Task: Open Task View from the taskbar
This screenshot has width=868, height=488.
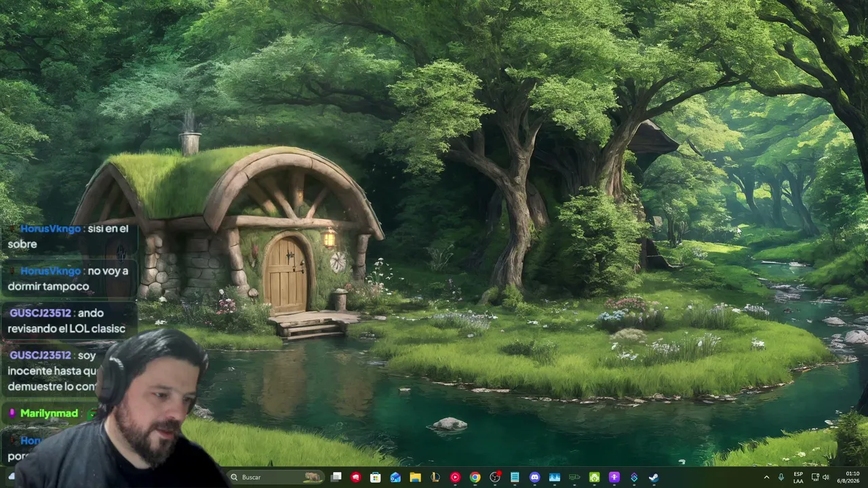Action: (336, 477)
